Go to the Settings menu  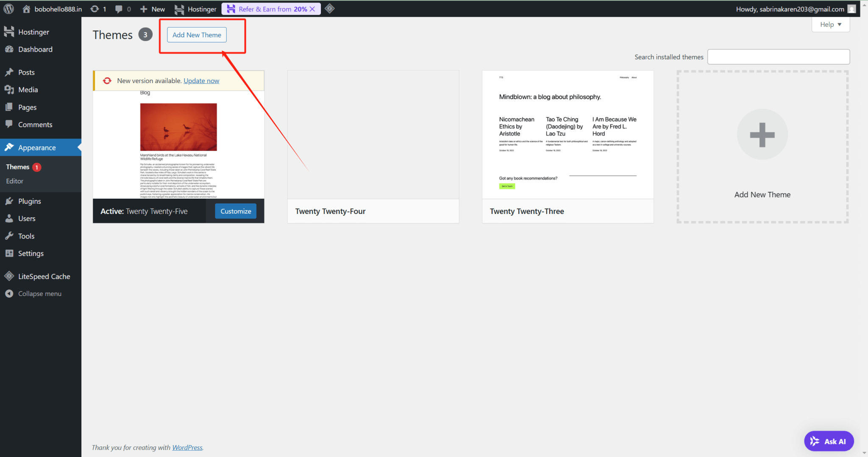pyautogui.click(x=31, y=253)
